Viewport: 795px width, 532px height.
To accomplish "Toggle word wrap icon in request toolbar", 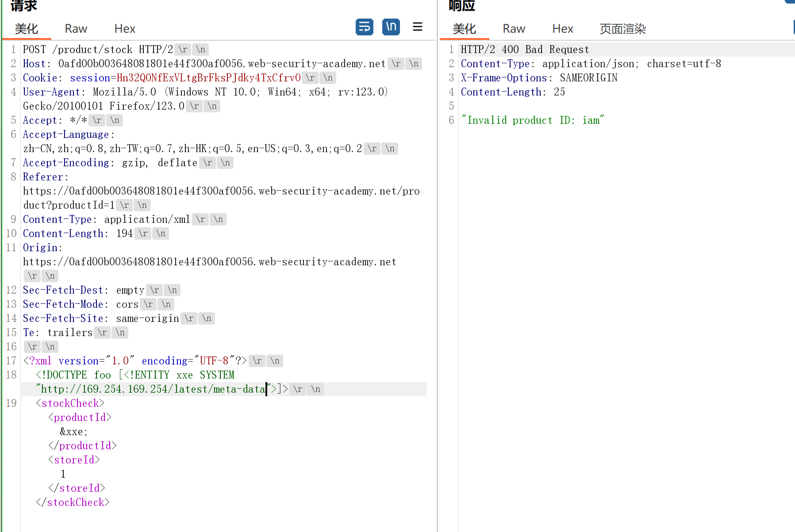I will [364, 27].
